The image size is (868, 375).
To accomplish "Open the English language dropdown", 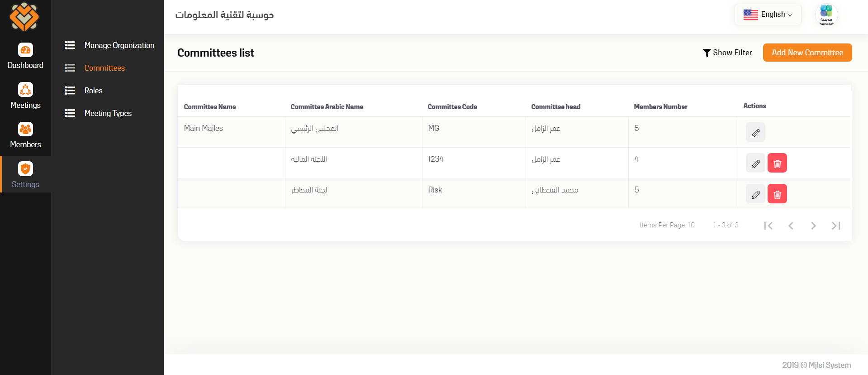I will [x=768, y=14].
